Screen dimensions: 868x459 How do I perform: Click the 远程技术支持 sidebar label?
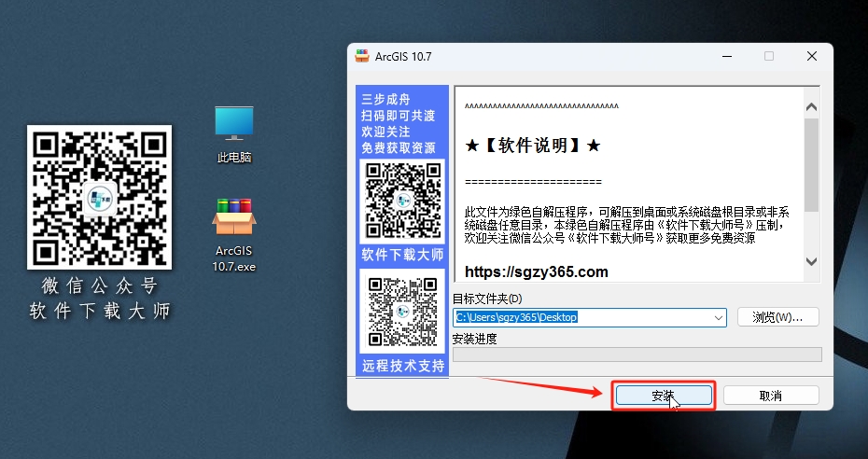[403, 366]
